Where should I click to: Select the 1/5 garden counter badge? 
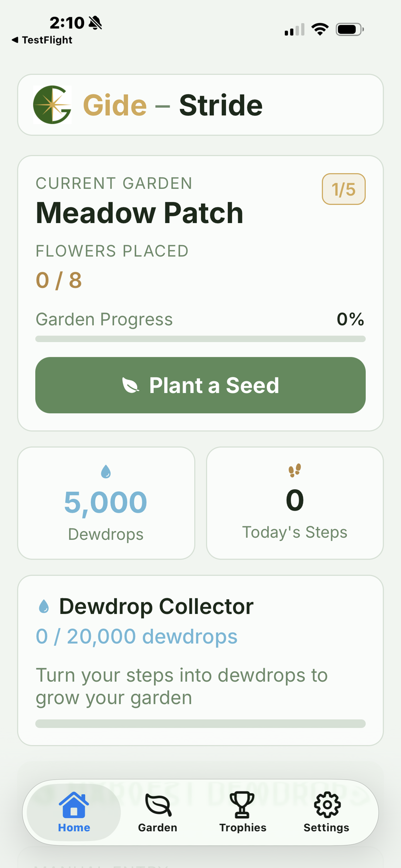click(344, 189)
